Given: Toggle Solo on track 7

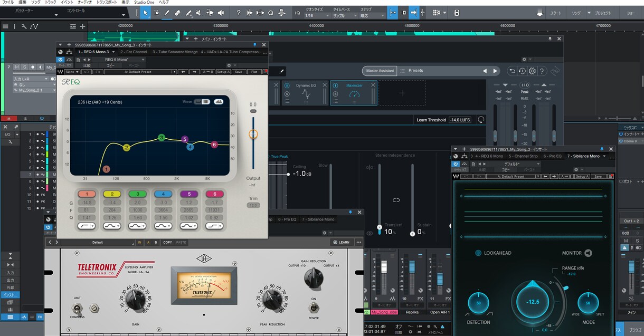Looking at the screenshot, I should 25,67.
